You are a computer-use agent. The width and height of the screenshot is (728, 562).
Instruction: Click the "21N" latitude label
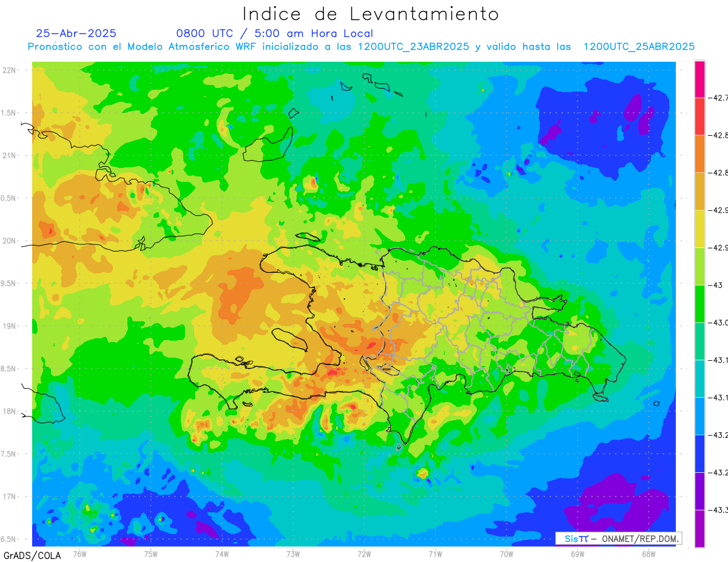point(8,156)
